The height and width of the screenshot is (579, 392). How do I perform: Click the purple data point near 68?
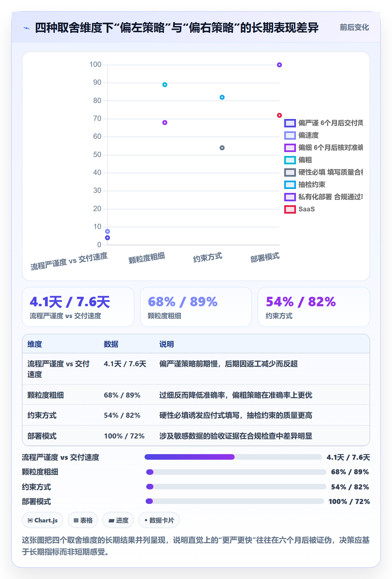click(165, 123)
